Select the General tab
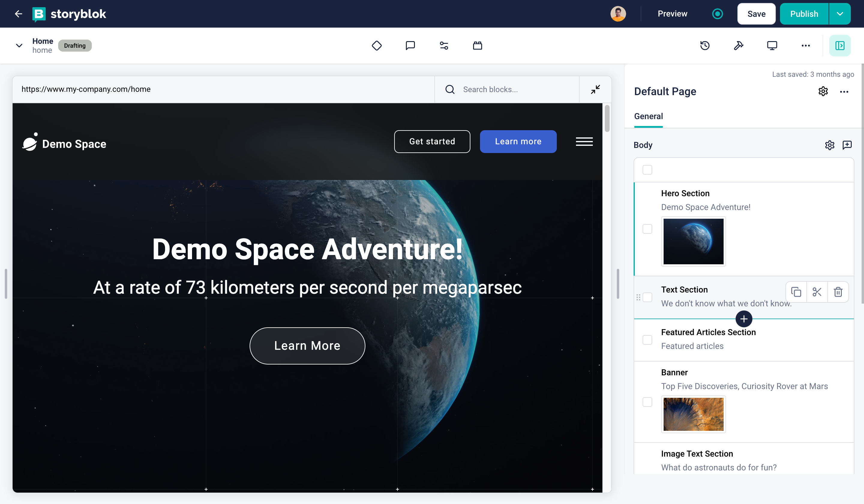 [648, 116]
